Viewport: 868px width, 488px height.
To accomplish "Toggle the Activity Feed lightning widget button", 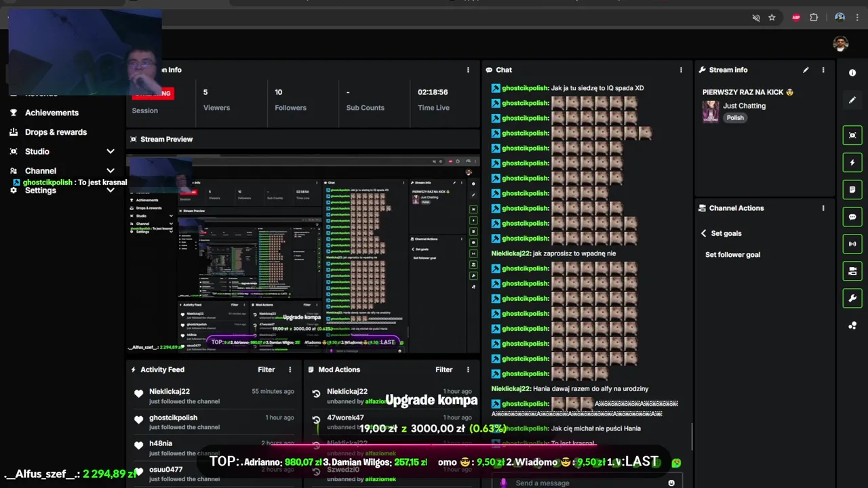I will tap(852, 163).
